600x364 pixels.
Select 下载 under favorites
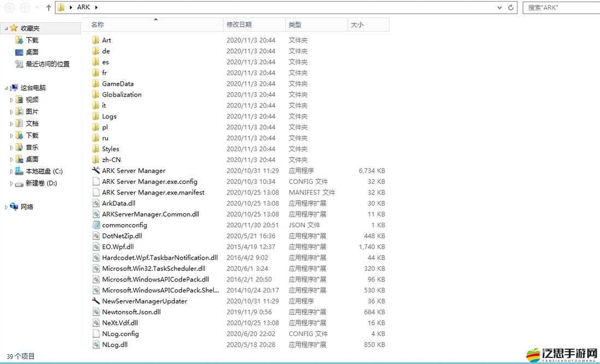click(32, 40)
